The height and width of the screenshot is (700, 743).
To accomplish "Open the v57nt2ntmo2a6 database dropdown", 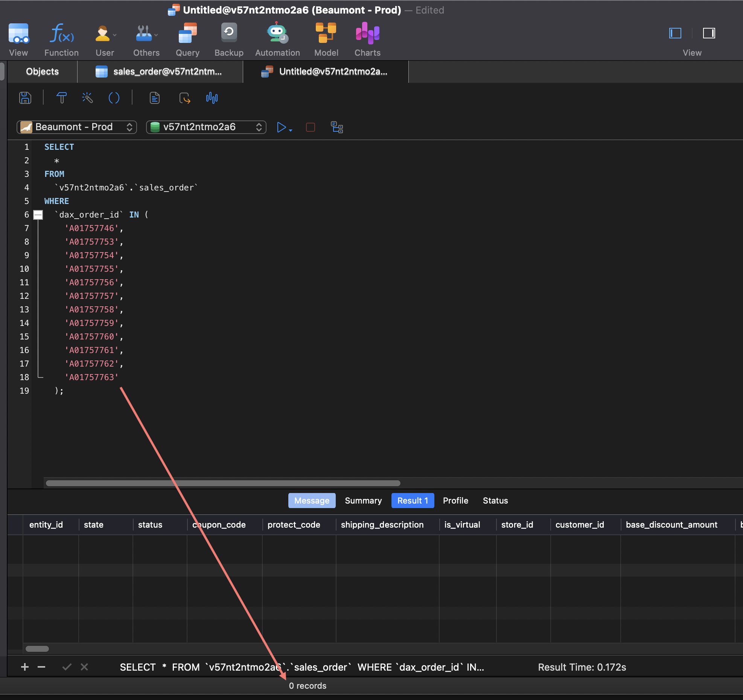I will click(206, 127).
